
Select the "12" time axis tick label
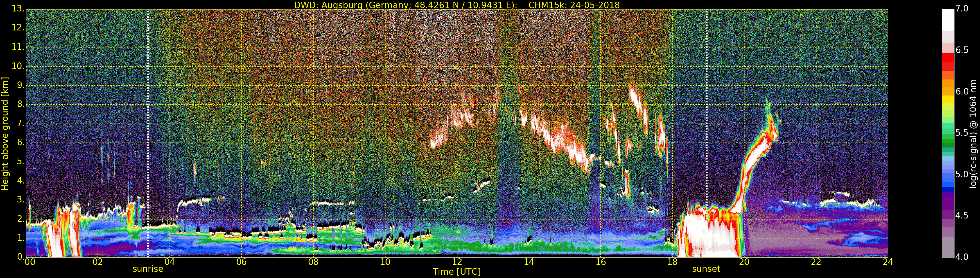pyautogui.click(x=457, y=262)
